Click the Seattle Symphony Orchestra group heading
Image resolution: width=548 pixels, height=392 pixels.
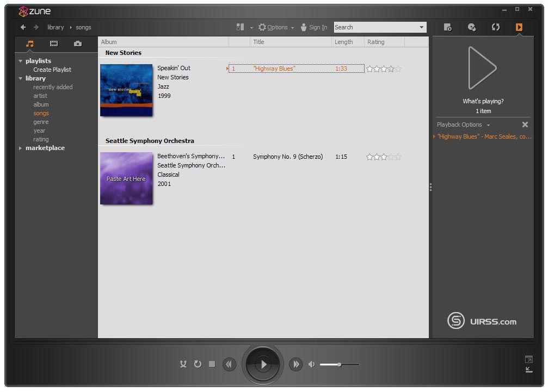[x=150, y=141]
